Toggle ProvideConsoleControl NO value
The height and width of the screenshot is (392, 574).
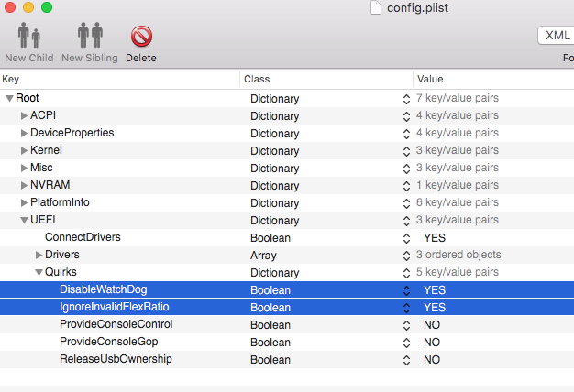pos(432,325)
